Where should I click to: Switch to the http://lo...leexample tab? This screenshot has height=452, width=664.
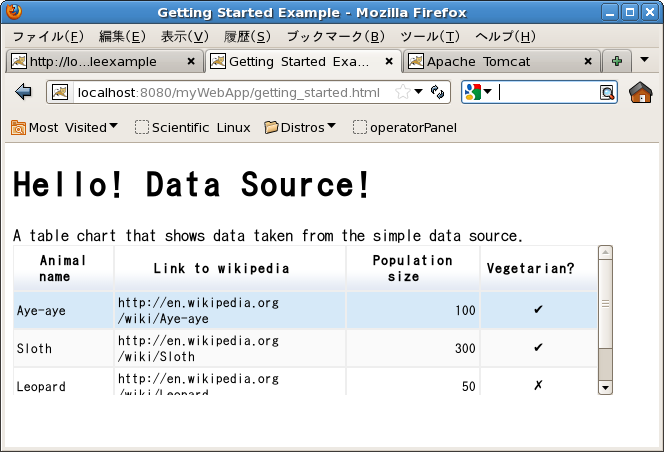(104, 61)
